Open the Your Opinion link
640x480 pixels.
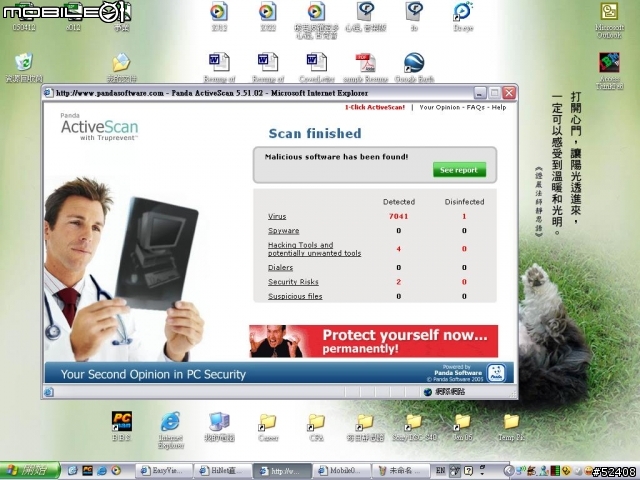pos(439,107)
